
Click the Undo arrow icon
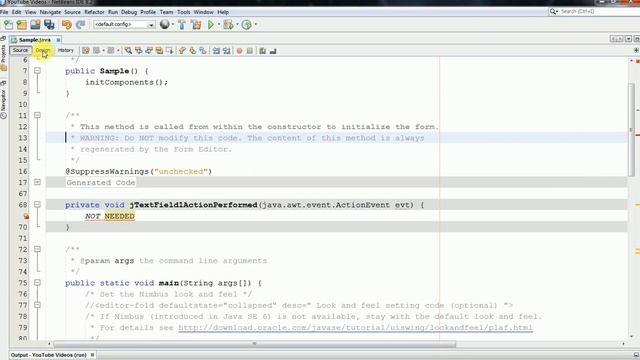67,25
